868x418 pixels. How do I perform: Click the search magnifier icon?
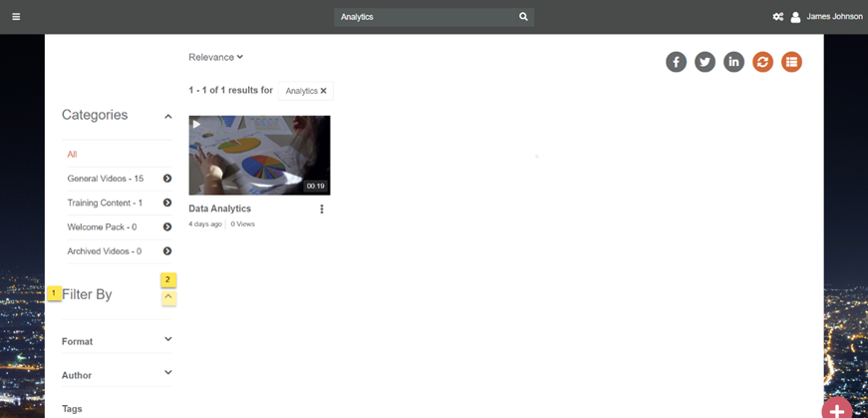tap(523, 17)
